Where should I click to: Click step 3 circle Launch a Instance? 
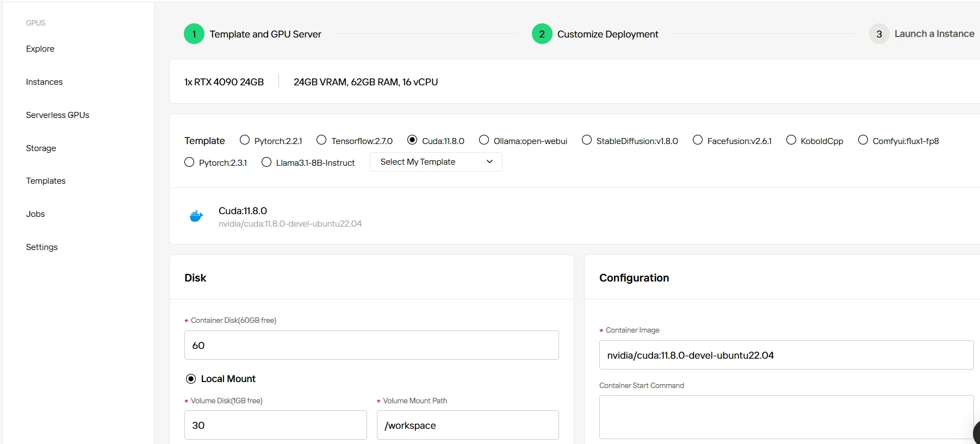coord(879,34)
